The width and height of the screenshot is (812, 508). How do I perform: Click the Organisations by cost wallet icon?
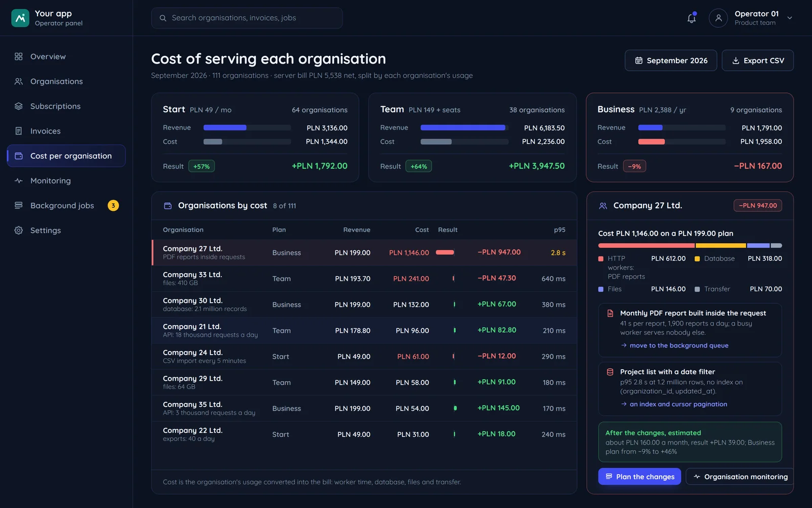[x=167, y=206]
